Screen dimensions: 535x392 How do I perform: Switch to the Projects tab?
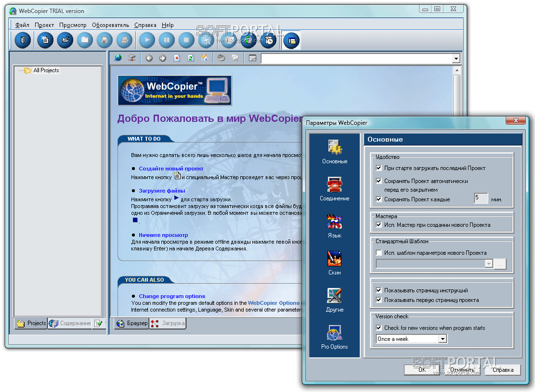click(x=31, y=323)
